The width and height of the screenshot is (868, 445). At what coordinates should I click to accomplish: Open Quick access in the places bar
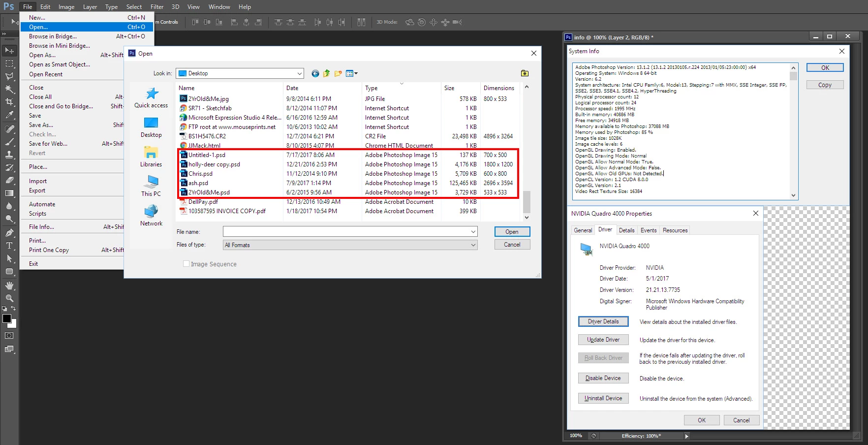click(x=151, y=98)
